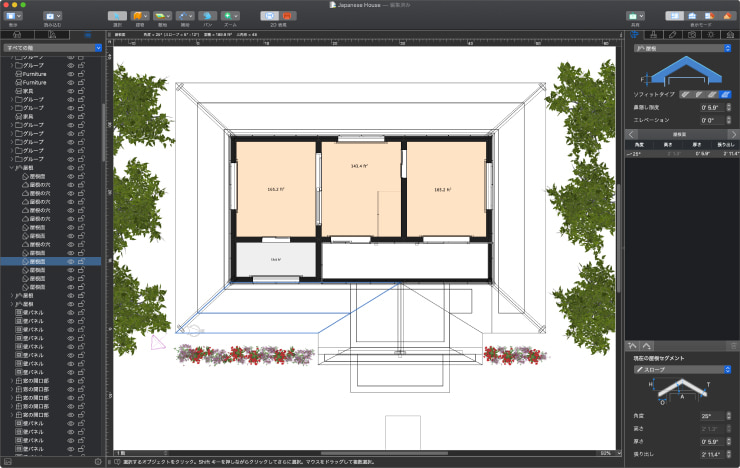Open the すべての階 floor filter dropdown
Image resolution: width=740 pixels, height=468 pixels.
point(52,48)
